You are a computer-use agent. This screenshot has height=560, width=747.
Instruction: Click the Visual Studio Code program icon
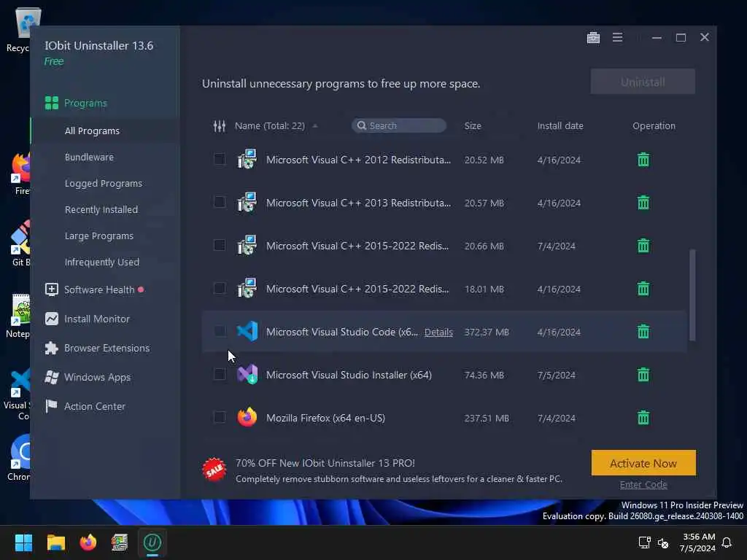point(247,332)
